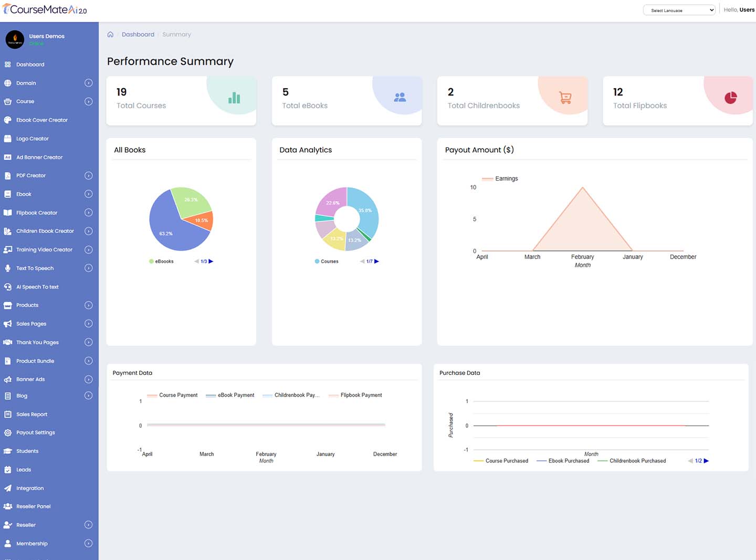756x560 pixels.
Task: Click the paper plane Integration icon
Action: (x=7, y=488)
